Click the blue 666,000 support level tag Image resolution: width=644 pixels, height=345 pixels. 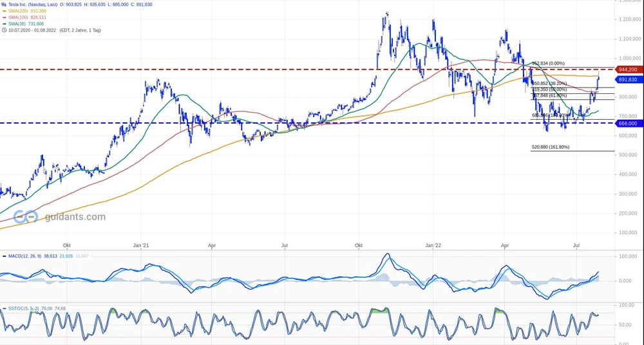pos(627,123)
